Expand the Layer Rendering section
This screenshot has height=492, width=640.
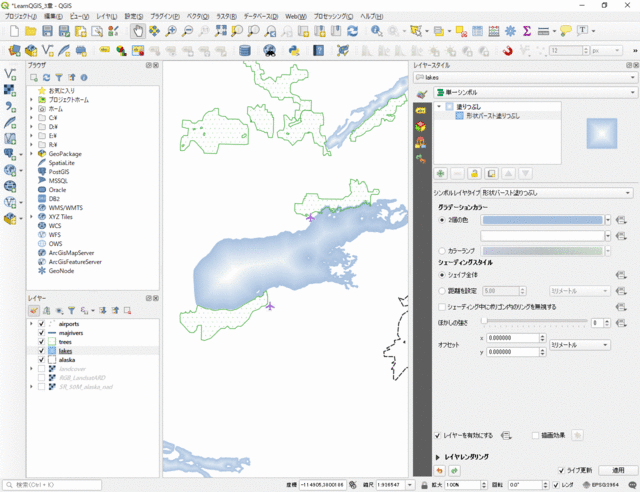pos(438,457)
